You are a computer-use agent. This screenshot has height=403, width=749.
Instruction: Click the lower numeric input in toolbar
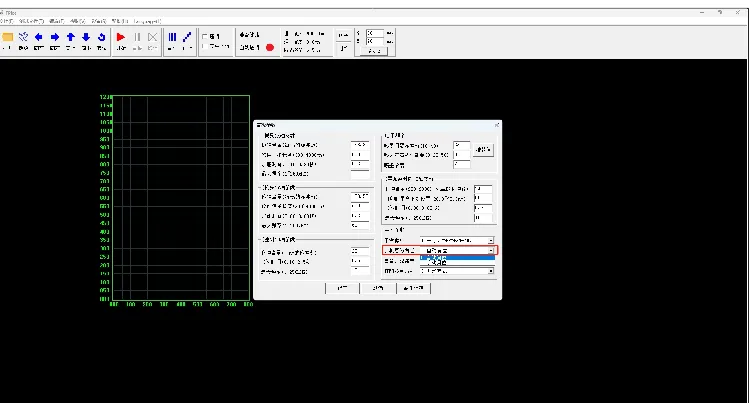coord(374,42)
